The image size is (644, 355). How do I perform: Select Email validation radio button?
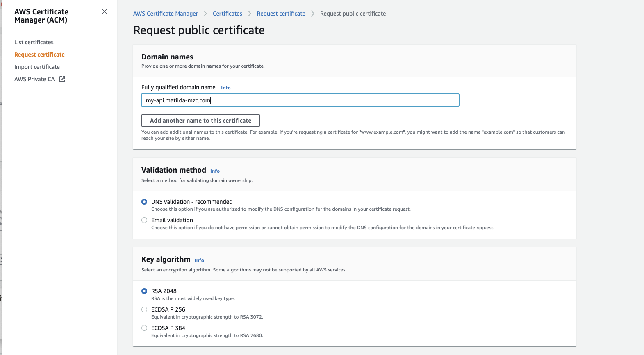144,220
